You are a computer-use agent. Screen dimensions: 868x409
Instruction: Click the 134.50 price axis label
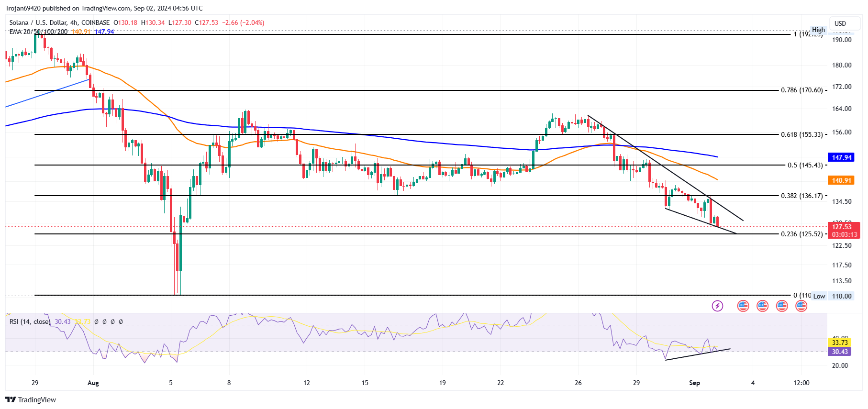coord(842,201)
